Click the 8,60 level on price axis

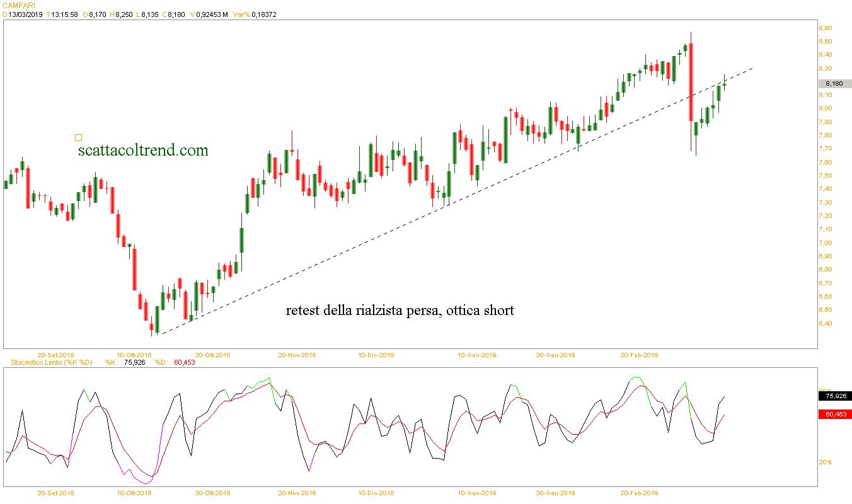click(825, 28)
